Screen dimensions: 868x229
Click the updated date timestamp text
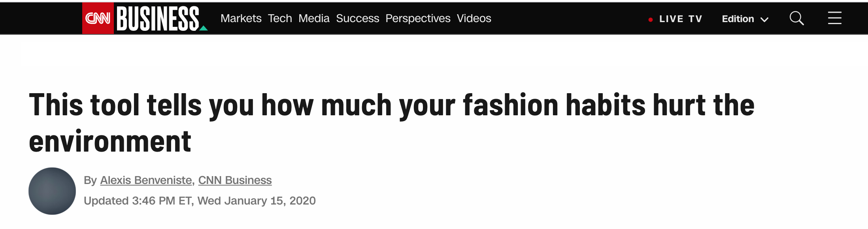point(200,201)
